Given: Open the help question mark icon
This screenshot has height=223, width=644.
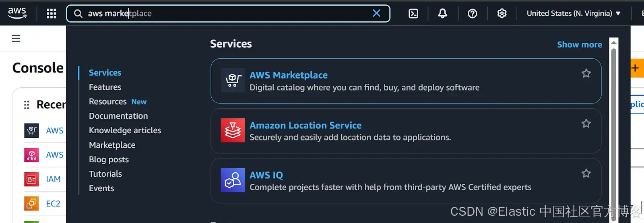Looking at the screenshot, I should (473, 13).
